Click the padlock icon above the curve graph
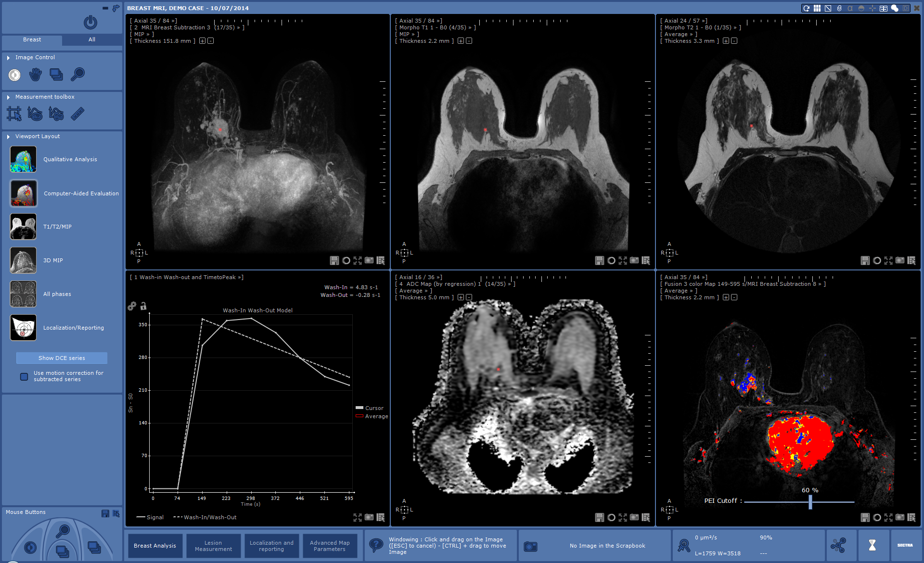 [x=143, y=306]
